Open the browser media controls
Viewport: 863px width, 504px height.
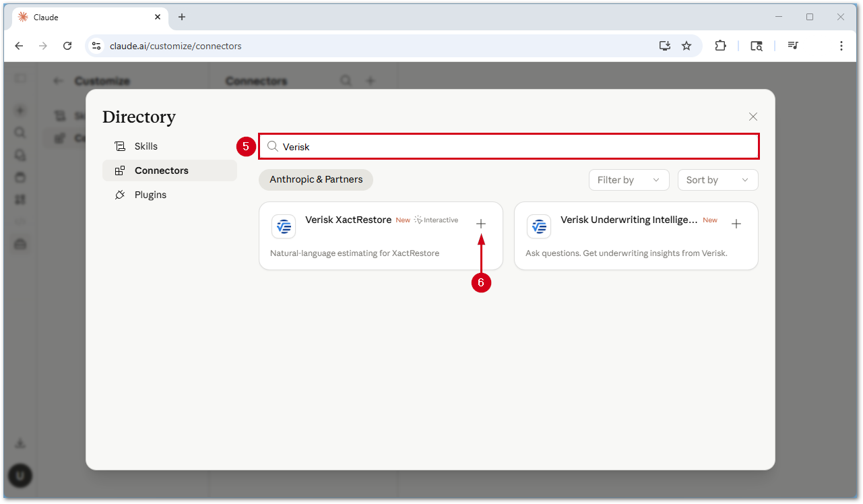[793, 46]
